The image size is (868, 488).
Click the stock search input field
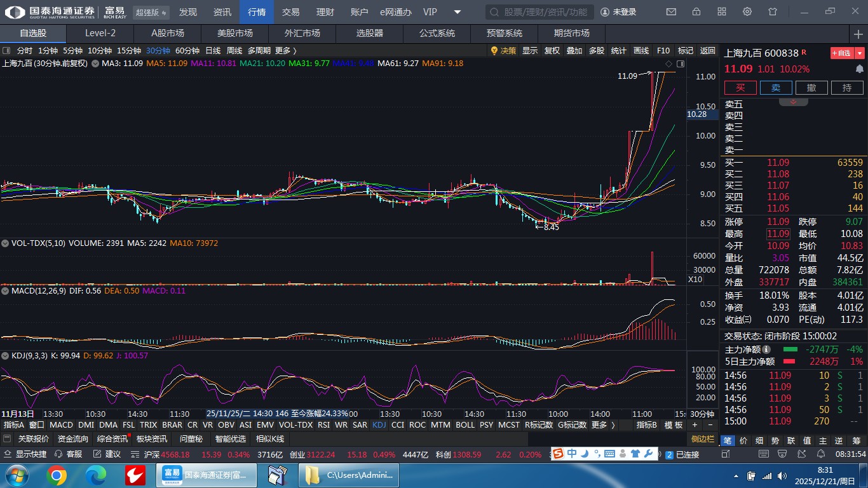coord(540,12)
